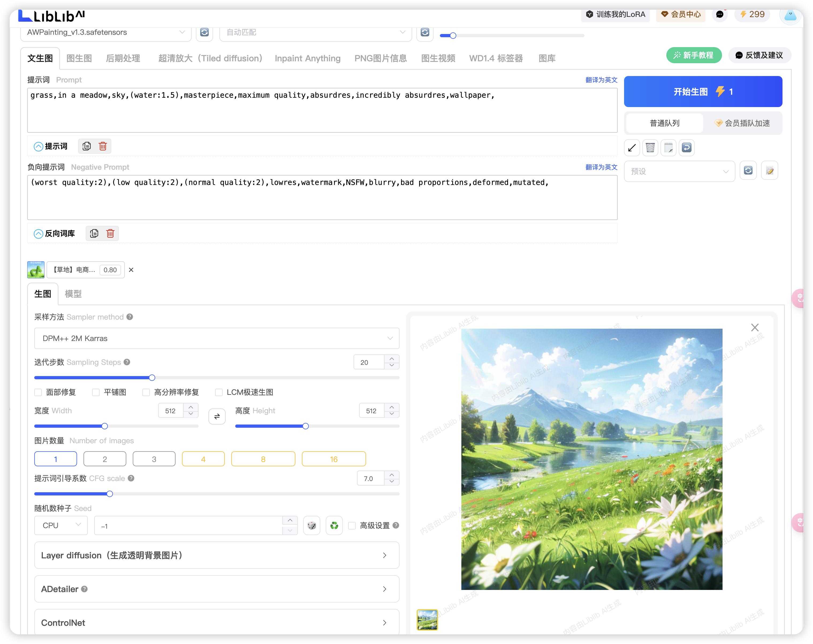This screenshot has height=644, width=813.
Task: Click 翻译为英文 link above the prompt box
Action: (x=601, y=80)
